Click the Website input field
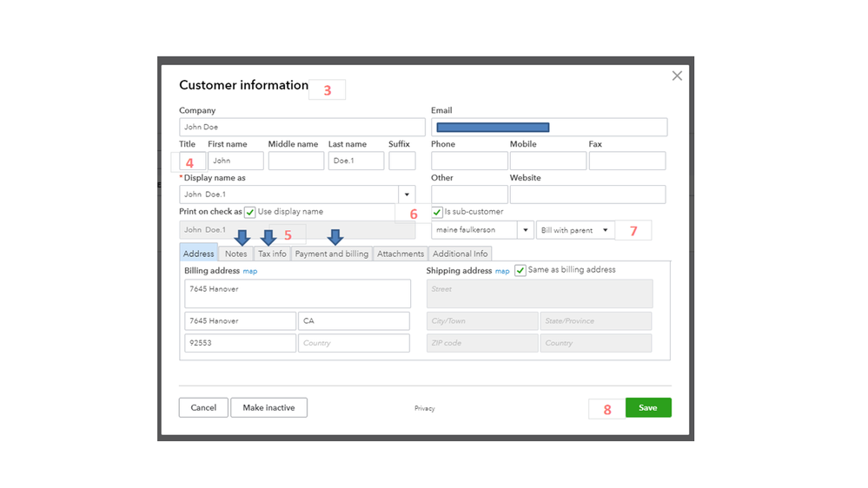Screen dimensions: 868x488 [588, 195]
